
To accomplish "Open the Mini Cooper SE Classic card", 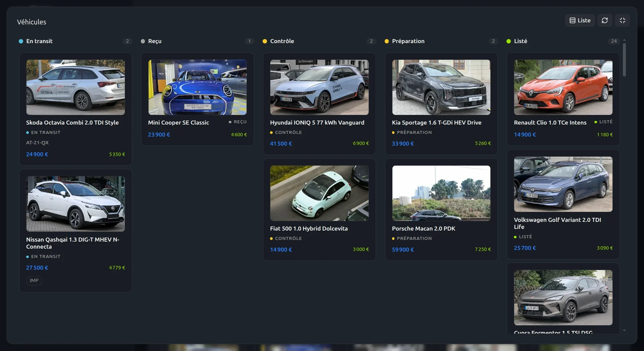I will (x=197, y=99).
